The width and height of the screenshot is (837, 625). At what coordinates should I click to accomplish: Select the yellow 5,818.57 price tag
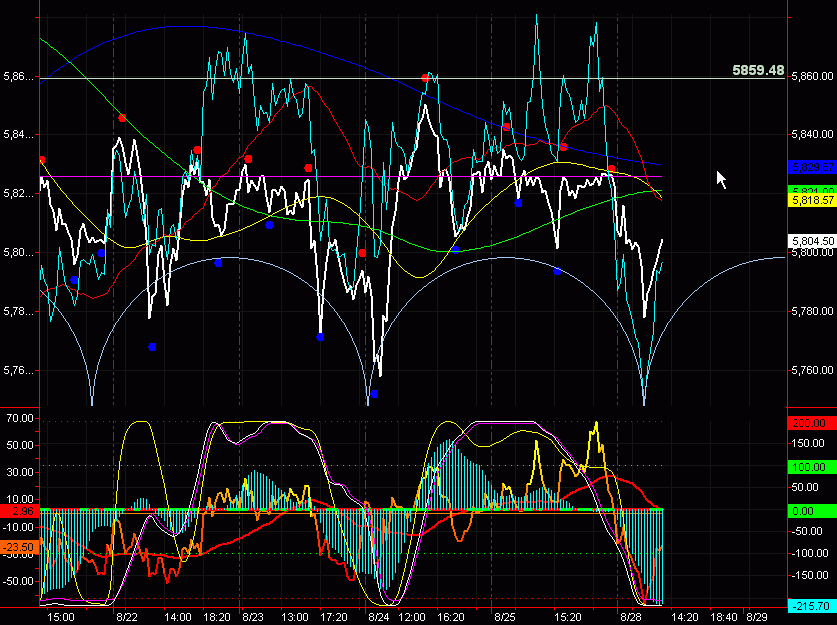812,201
